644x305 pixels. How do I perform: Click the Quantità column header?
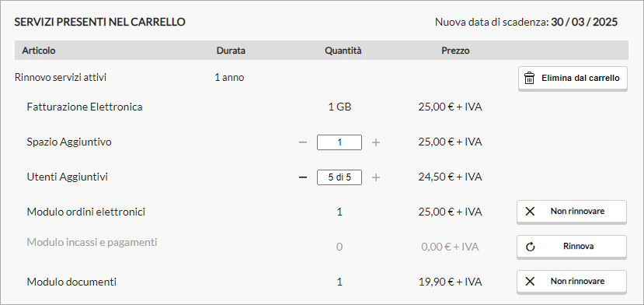coord(343,51)
